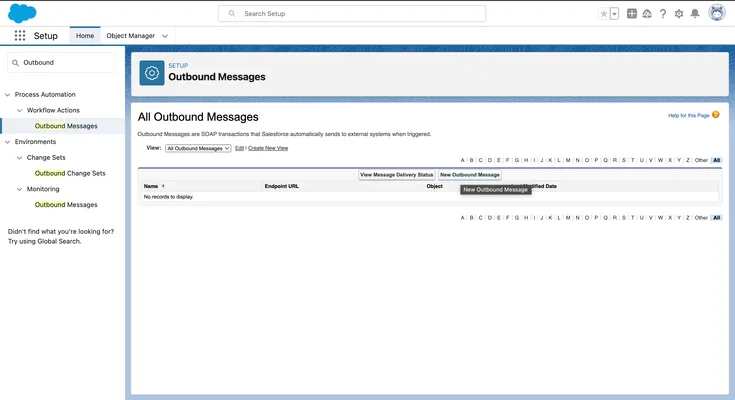Collapse the Monitoring node

pyautogui.click(x=19, y=189)
